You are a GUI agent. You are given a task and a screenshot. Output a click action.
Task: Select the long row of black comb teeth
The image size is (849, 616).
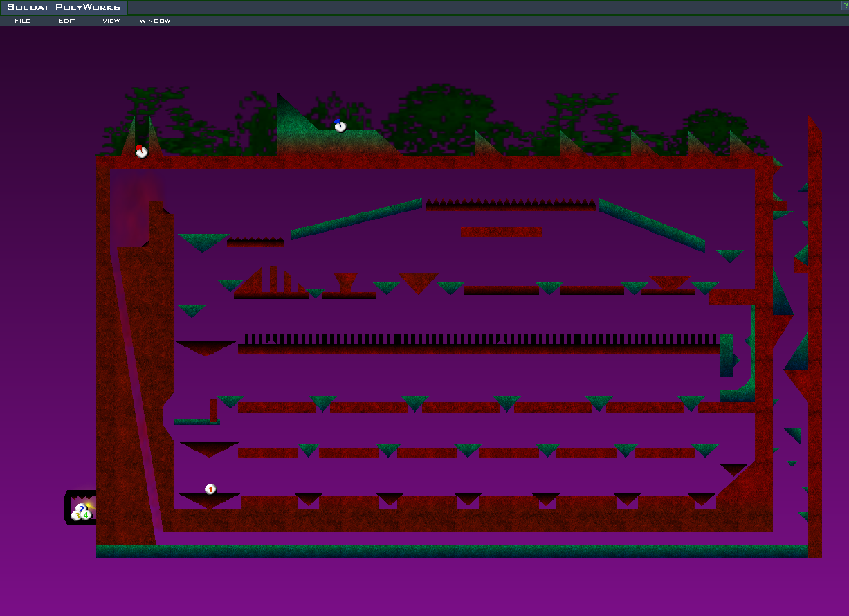481,339
